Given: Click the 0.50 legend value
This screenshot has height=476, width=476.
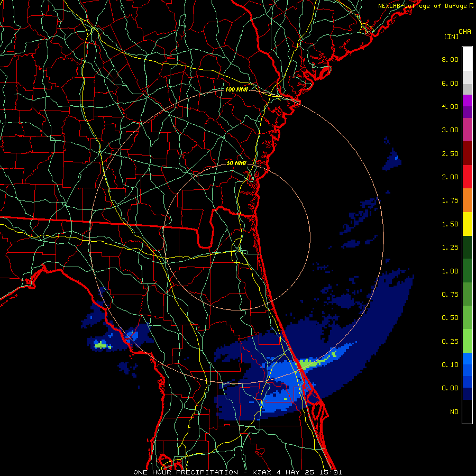Looking at the screenshot, I should 450,318.
